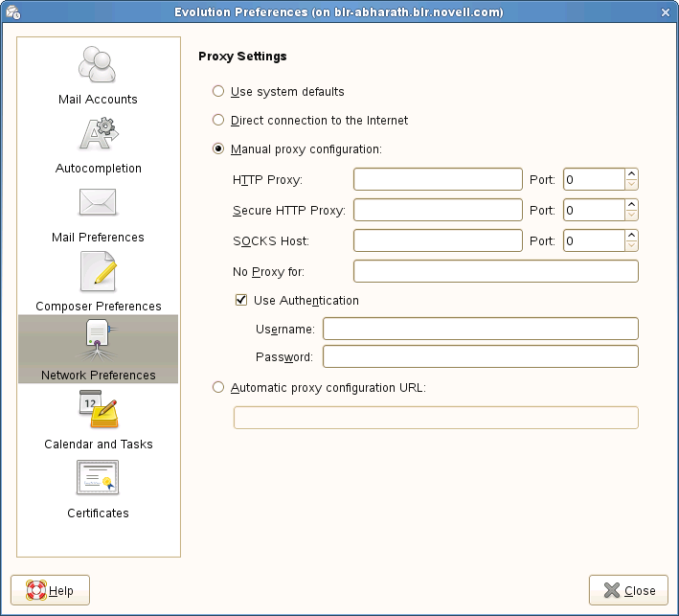
Task: Increase the SOCKS Host port value
Action: point(631,235)
